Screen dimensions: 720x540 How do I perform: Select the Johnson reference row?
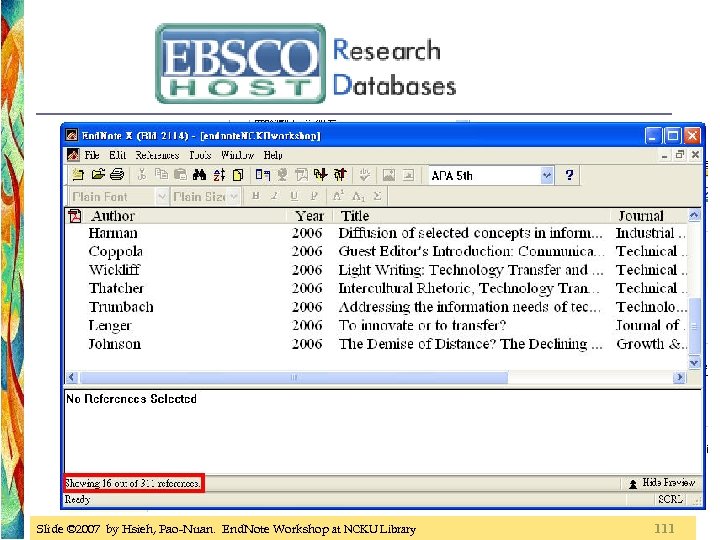(377, 344)
